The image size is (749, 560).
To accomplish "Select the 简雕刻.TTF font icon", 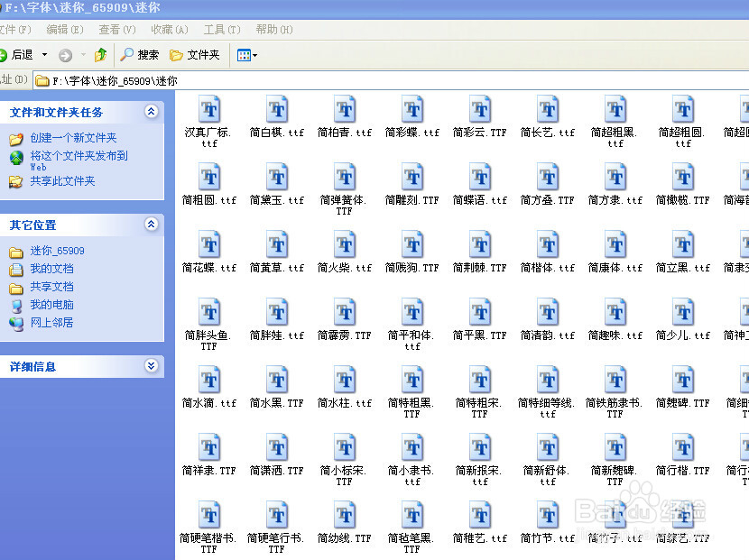I will tap(412, 177).
